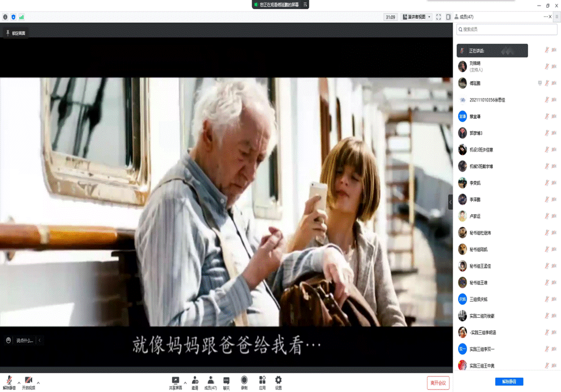Open meeting Settings (设置) gear
This screenshot has width=561, height=392.
click(278, 382)
